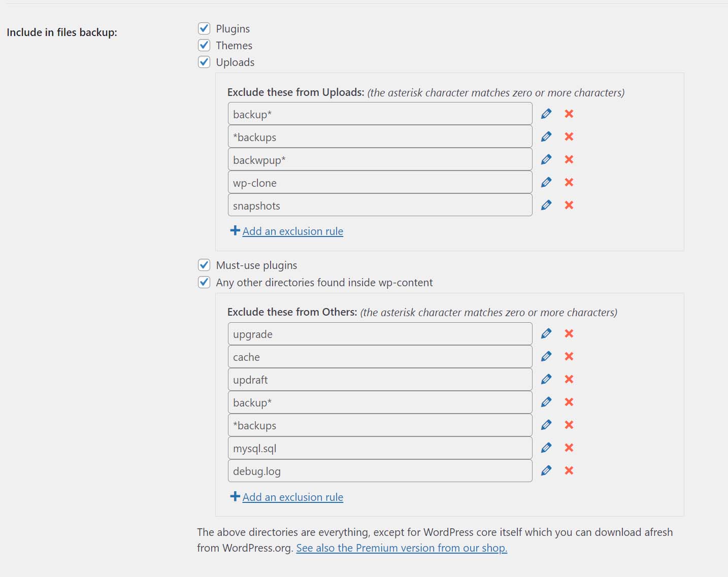
Task: Add an exclusion rule for Uploads
Action: pos(293,231)
